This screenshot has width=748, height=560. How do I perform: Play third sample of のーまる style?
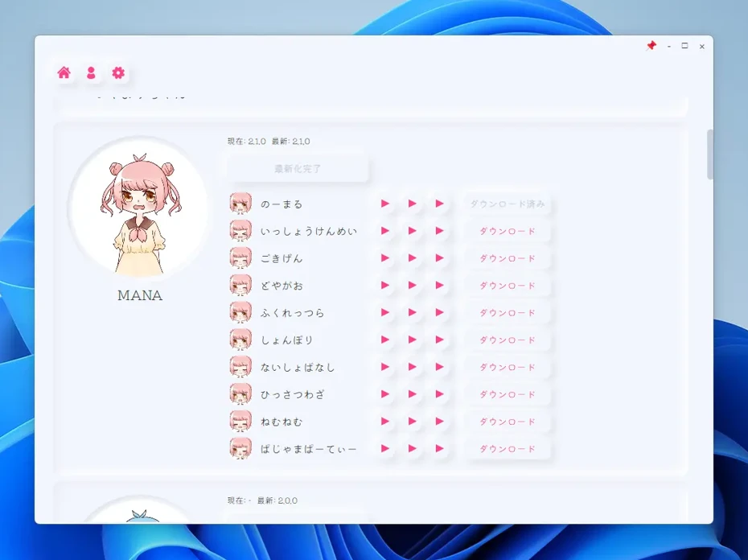pyautogui.click(x=439, y=204)
